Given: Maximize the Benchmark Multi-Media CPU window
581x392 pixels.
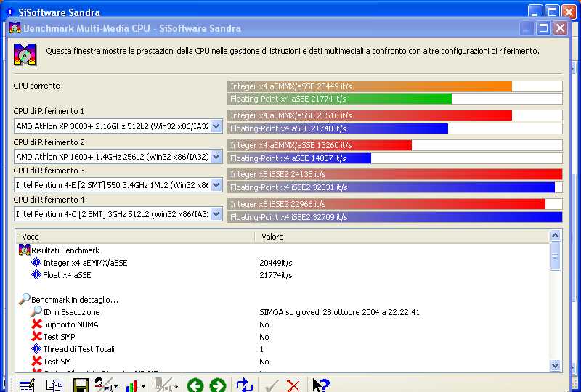Looking at the screenshot, I should click(543, 28).
